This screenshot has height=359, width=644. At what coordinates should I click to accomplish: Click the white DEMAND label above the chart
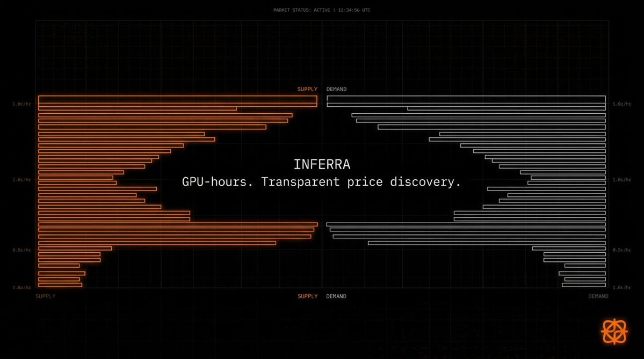(x=336, y=89)
